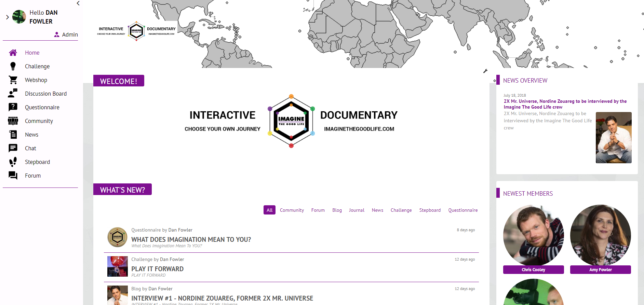Click the Challenge lightbulb icon

(x=13, y=66)
